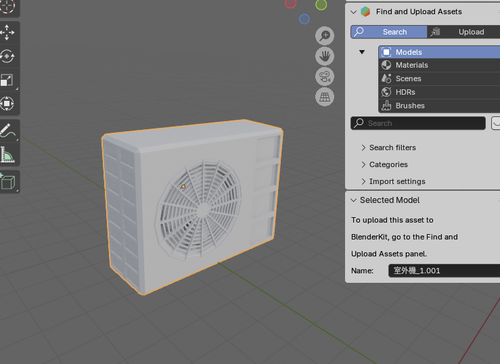Viewport: 500px width, 364px height.
Task: Select the Move tool in toolbar
Action: click(8, 33)
